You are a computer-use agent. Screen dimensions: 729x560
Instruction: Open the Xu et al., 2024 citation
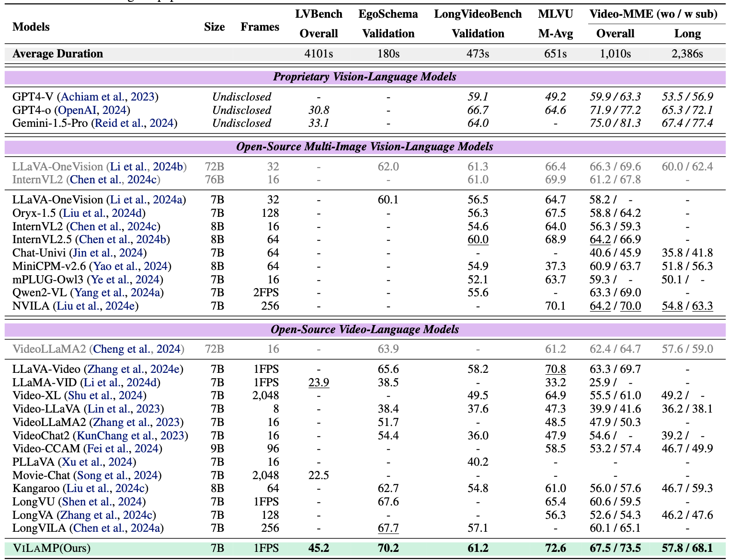(x=97, y=462)
